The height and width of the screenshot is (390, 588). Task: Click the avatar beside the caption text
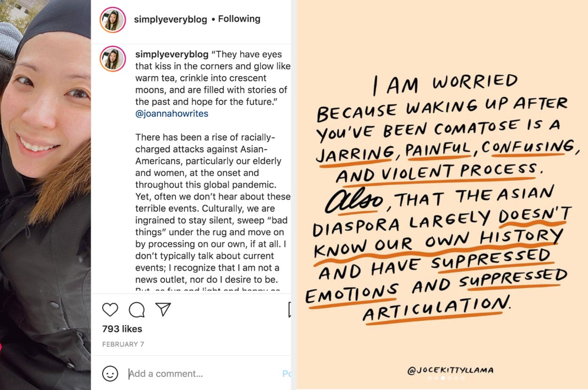(112, 59)
